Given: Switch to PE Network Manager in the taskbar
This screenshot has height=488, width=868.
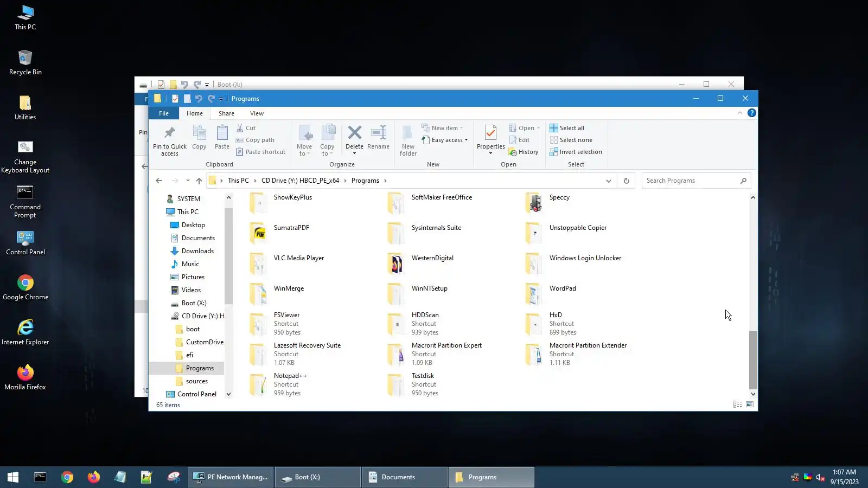Looking at the screenshot, I should (231, 477).
